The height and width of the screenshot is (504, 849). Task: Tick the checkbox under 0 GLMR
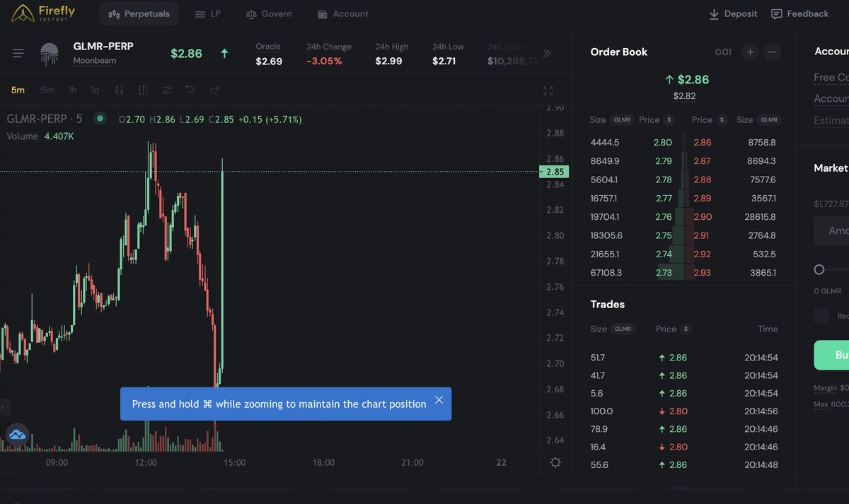tap(821, 316)
